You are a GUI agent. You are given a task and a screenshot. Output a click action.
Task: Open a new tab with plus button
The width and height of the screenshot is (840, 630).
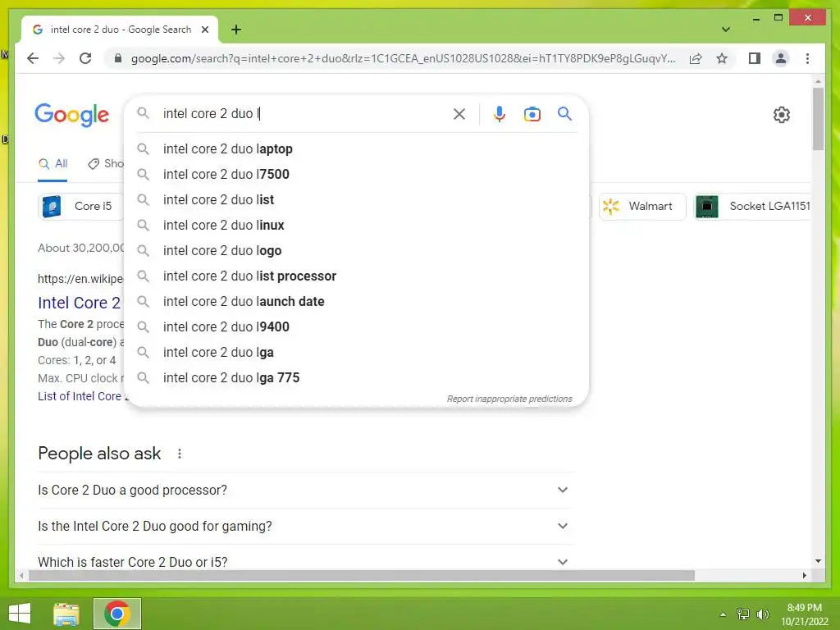coord(235,30)
